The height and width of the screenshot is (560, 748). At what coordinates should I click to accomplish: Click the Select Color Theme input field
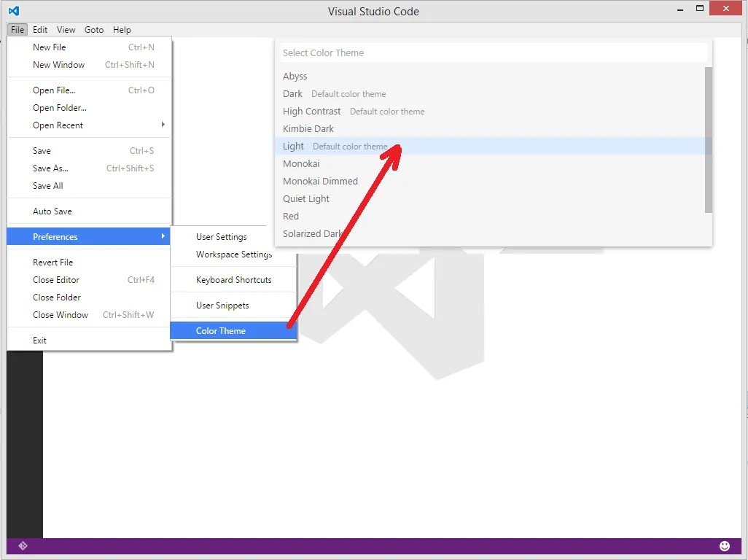[x=493, y=53]
